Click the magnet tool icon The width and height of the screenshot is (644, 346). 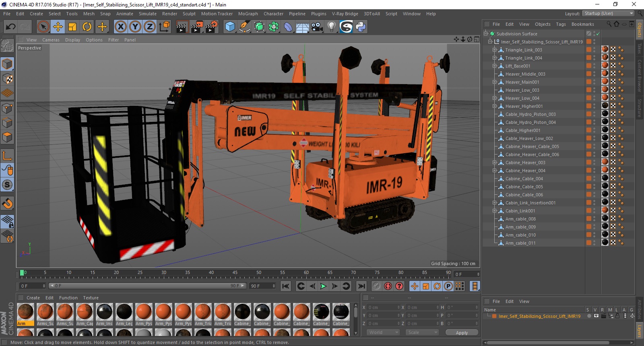pos(7,204)
